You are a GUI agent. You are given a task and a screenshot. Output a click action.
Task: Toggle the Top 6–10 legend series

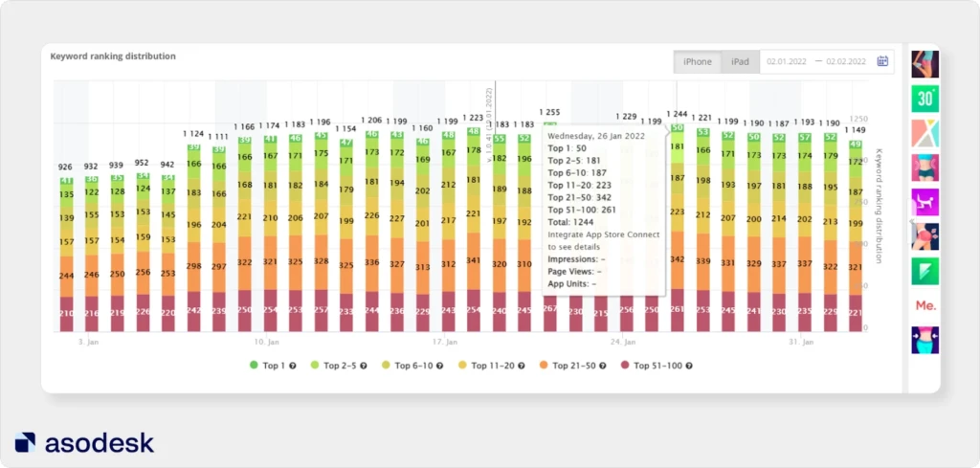point(408,366)
